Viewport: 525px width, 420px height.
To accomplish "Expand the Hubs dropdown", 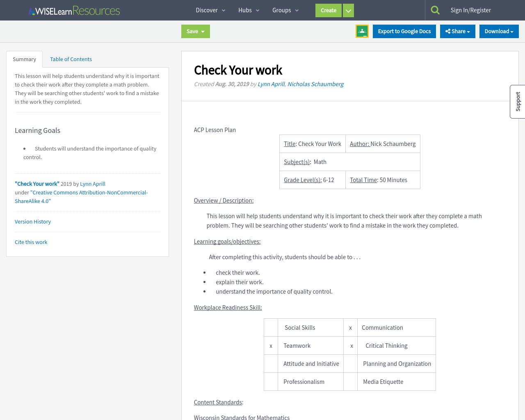I will point(258,10).
